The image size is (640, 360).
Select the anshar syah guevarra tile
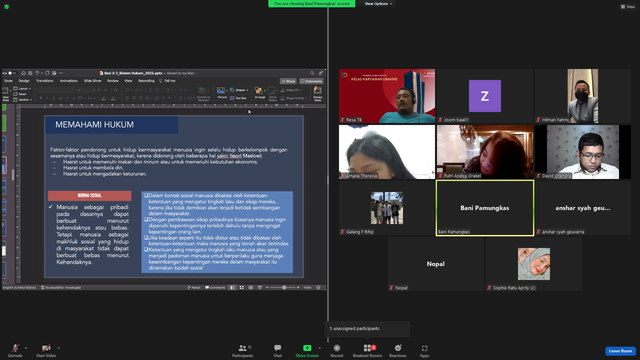(x=583, y=208)
